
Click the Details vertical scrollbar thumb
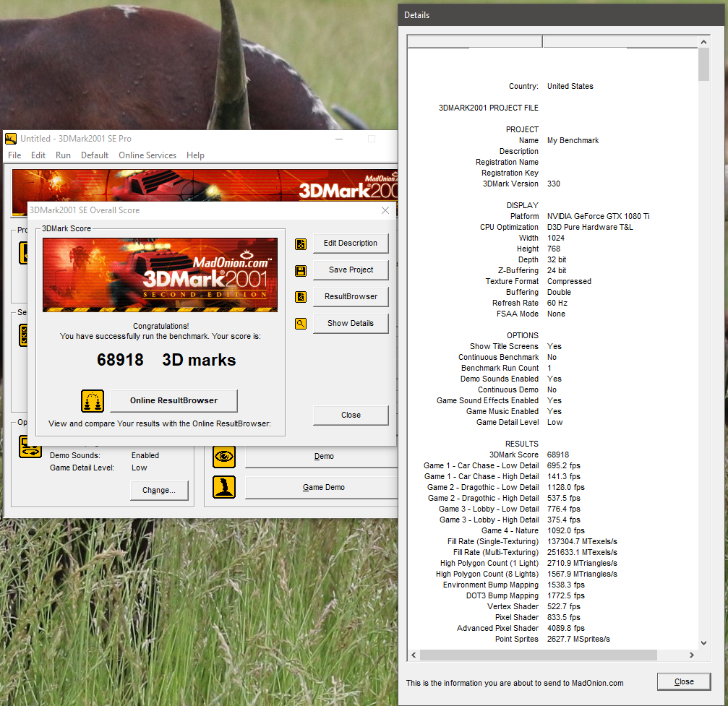[704, 64]
